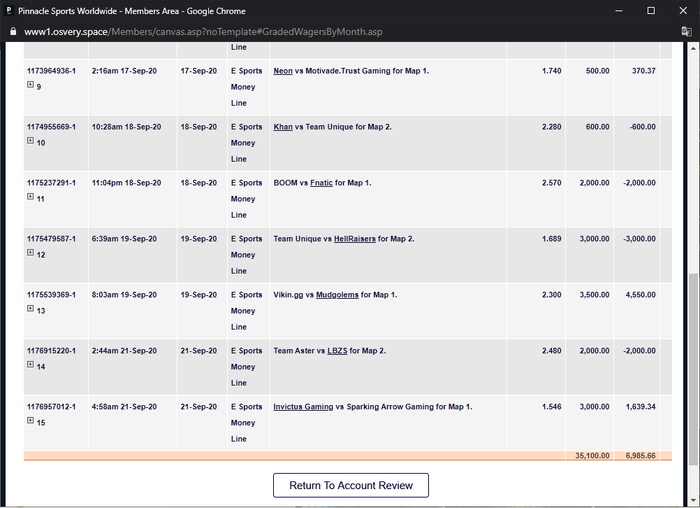Click the 10:28am 18-Sep-20 timestamp
Screen dimensions: 700x508
pyautogui.click(x=126, y=127)
